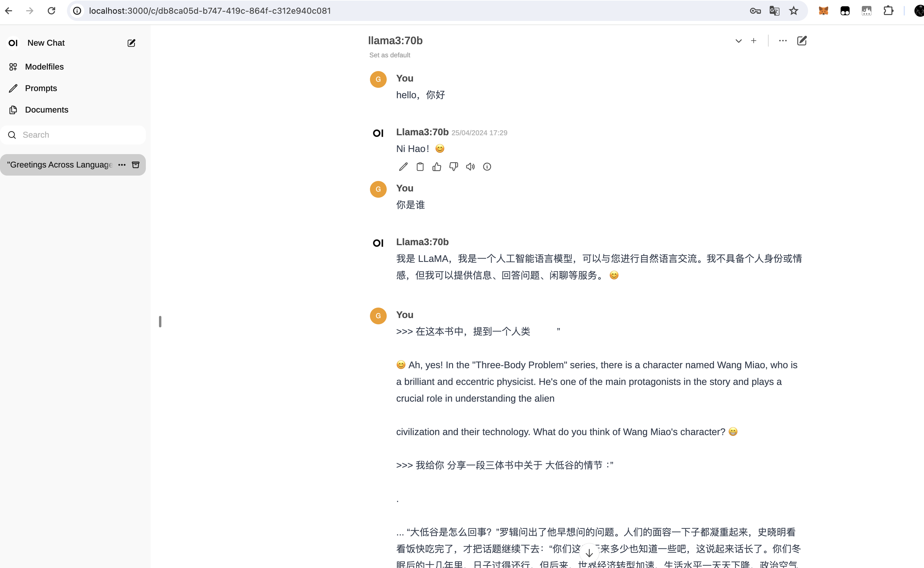Click the pencil edit icon under Ni Hao response

pyautogui.click(x=403, y=167)
